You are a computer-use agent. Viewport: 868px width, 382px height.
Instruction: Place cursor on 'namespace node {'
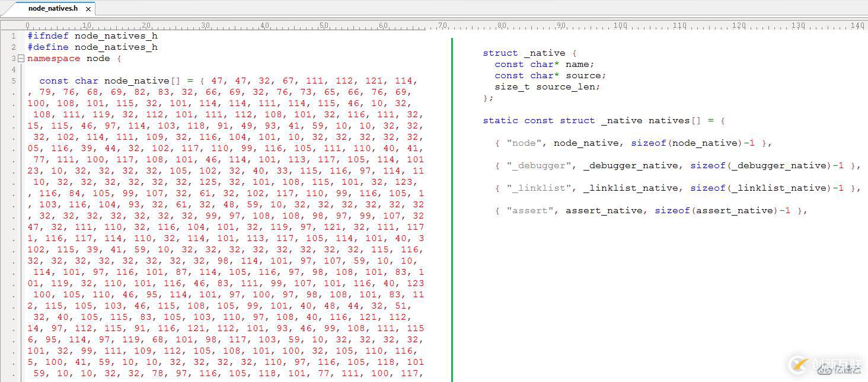pyautogui.click(x=74, y=59)
